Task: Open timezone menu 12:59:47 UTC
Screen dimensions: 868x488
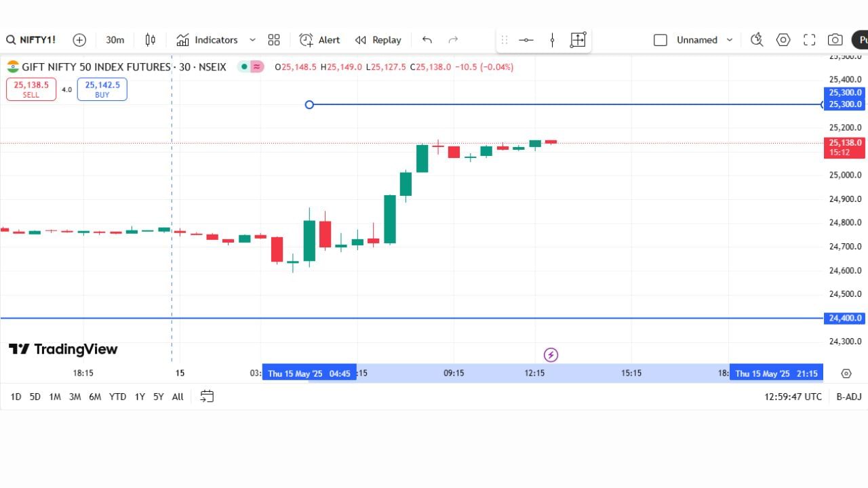Action: (x=793, y=396)
